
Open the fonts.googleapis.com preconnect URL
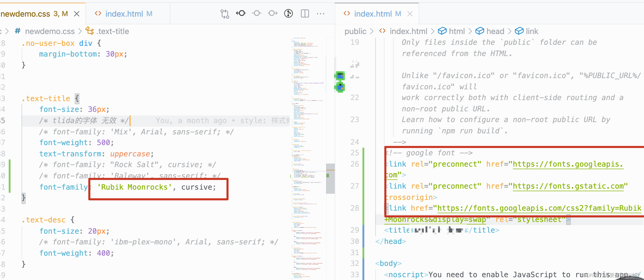pos(567,164)
